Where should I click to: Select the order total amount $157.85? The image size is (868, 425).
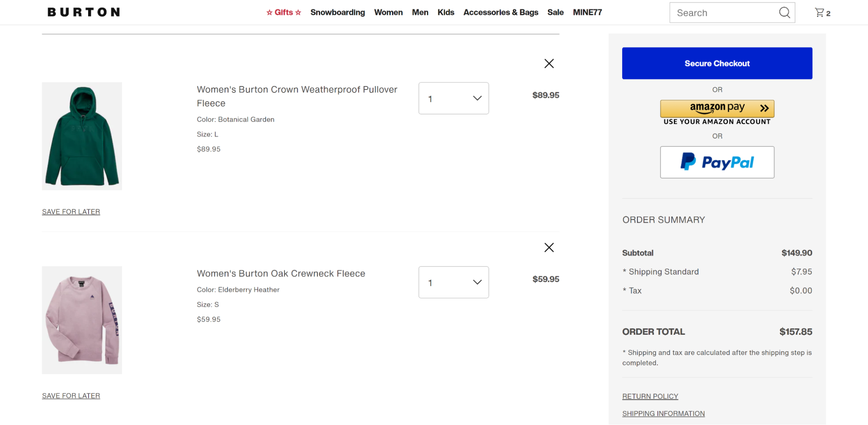[x=795, y=332]
